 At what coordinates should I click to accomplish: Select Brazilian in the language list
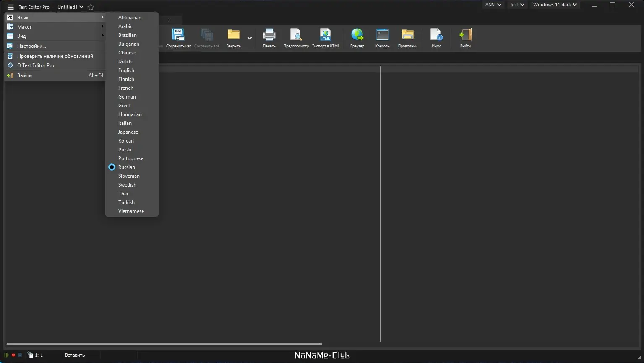point(132,35)
